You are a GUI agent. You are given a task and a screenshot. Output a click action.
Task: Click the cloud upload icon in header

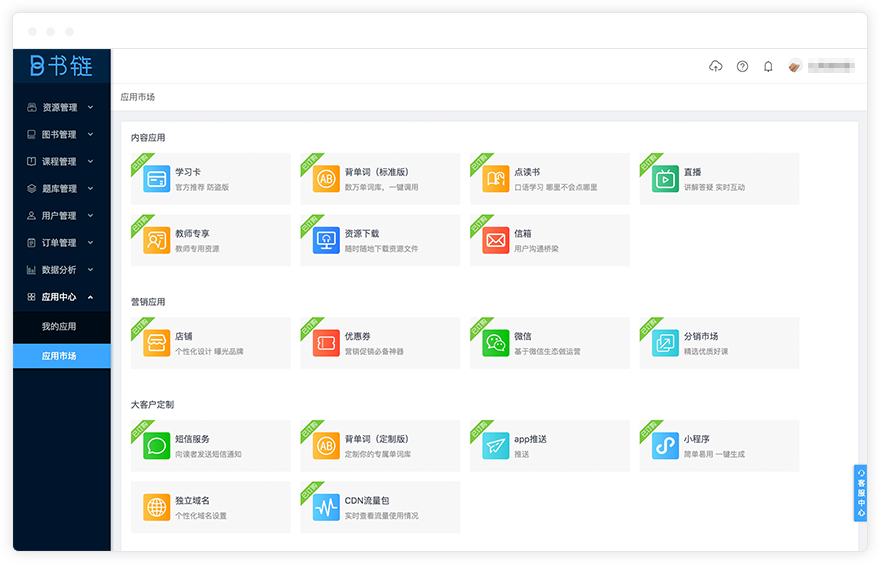click(x=715, y=66)
